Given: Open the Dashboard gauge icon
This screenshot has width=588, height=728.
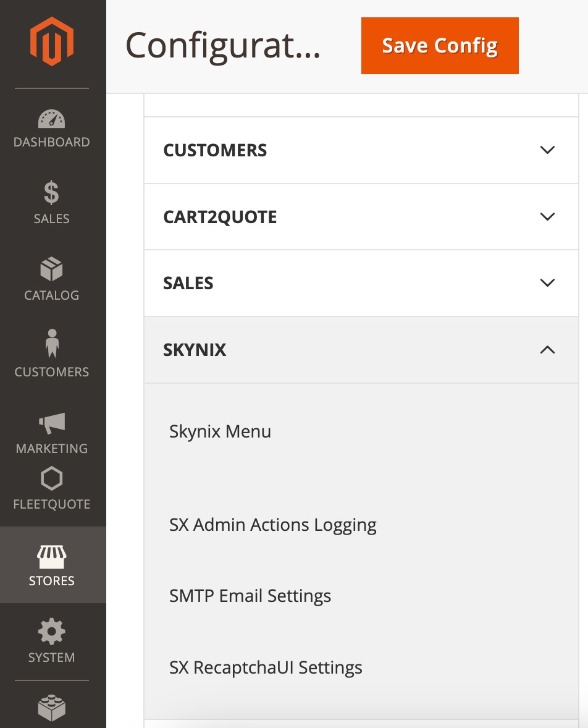Looking at the screenshot, I should click(x=51, y=119).
